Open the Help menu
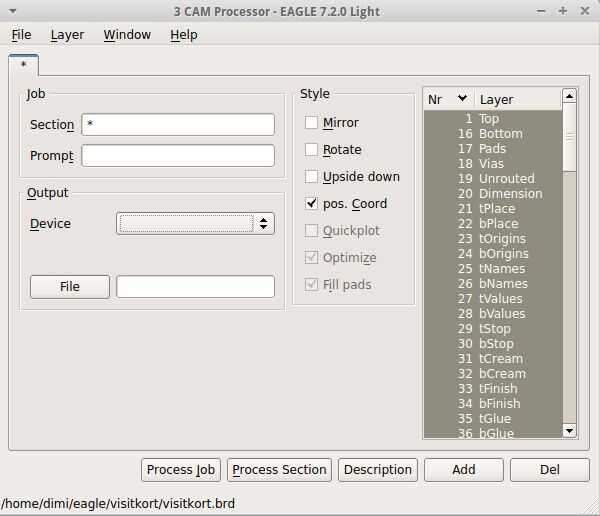This screenshot has width=600, height=516. (184, 35)
